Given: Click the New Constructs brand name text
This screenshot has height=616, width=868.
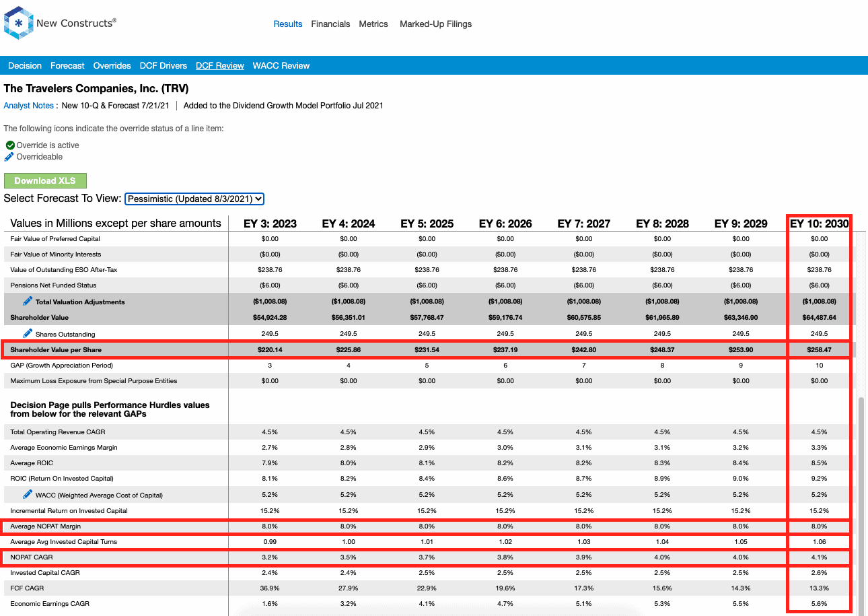Looking at the screenshot, I should (x=76, y=23).
